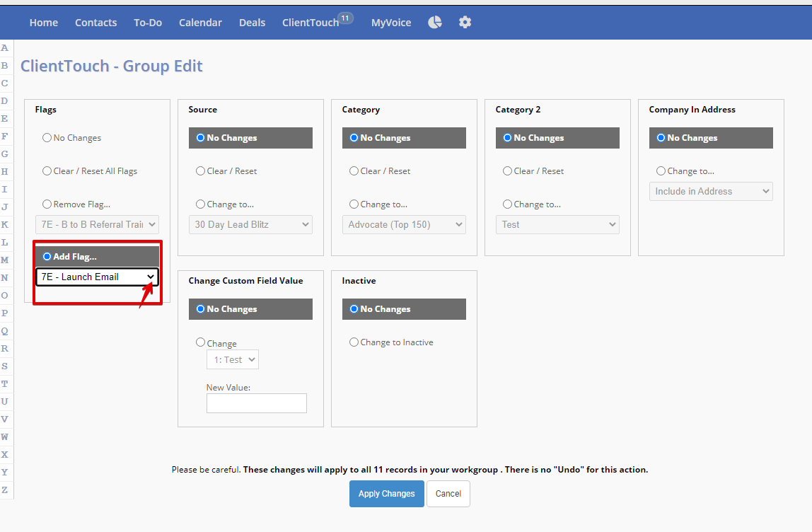Jump to contacts starting with C

5,83
